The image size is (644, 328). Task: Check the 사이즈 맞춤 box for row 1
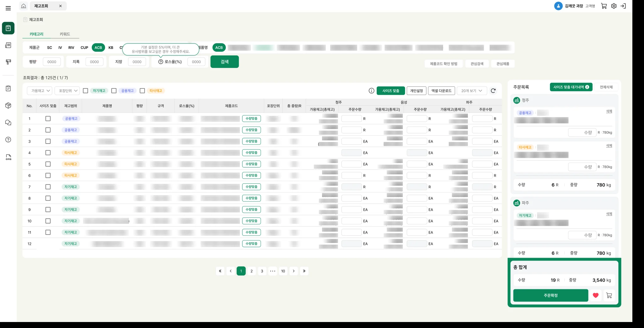48,119
